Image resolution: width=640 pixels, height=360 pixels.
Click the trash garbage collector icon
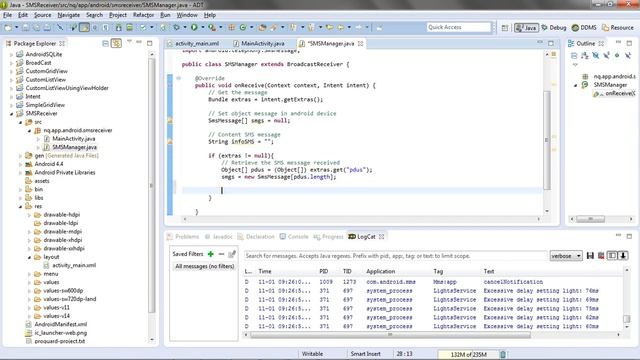(503, 354)
